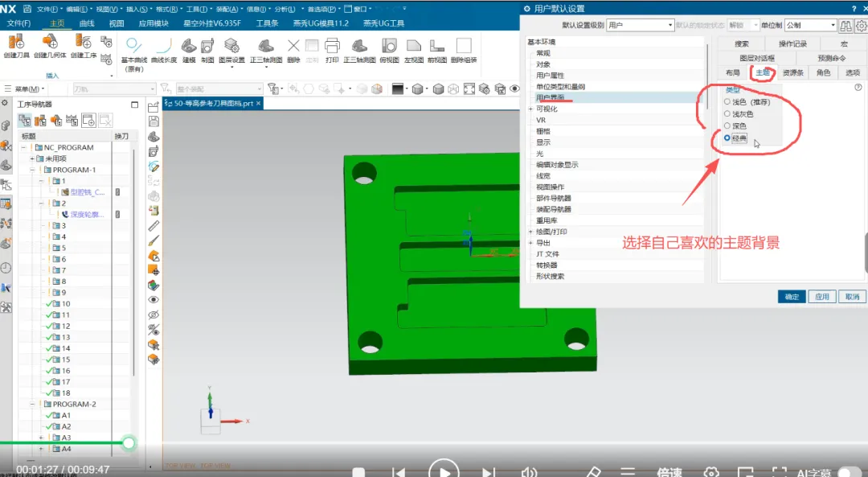Collapse the NC_PROGRAM tree node
The width and height of the screenshot is (868, 477).
pyautogui.click(x=24, y=147)
